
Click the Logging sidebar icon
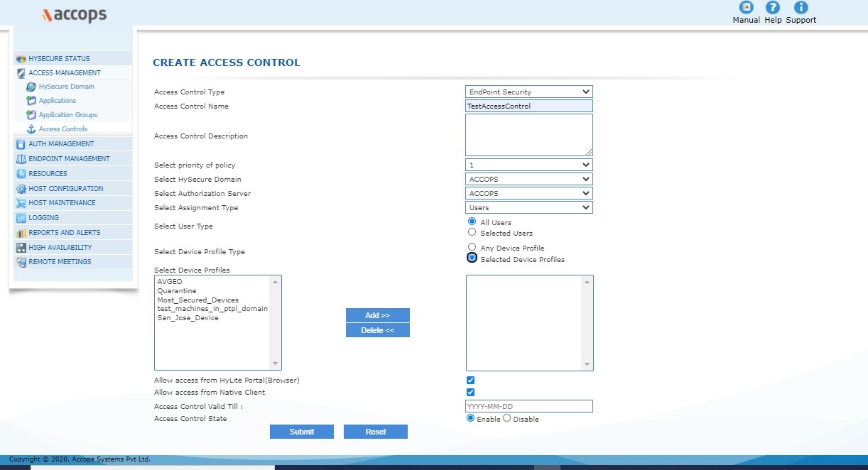click(x=21, y=218)
